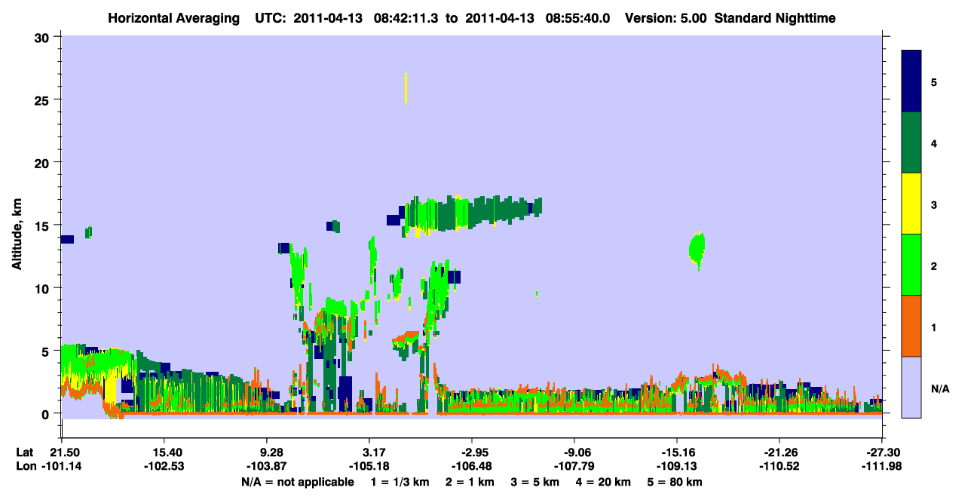Image resolution: width=980 pixels, height=503 pixels.
Task: Click the 'Lat' axis row label
Action: tap(24, 452)
